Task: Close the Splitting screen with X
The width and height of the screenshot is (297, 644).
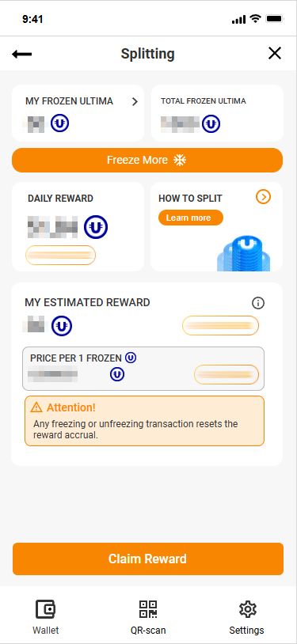Action: tap(274, 53)
